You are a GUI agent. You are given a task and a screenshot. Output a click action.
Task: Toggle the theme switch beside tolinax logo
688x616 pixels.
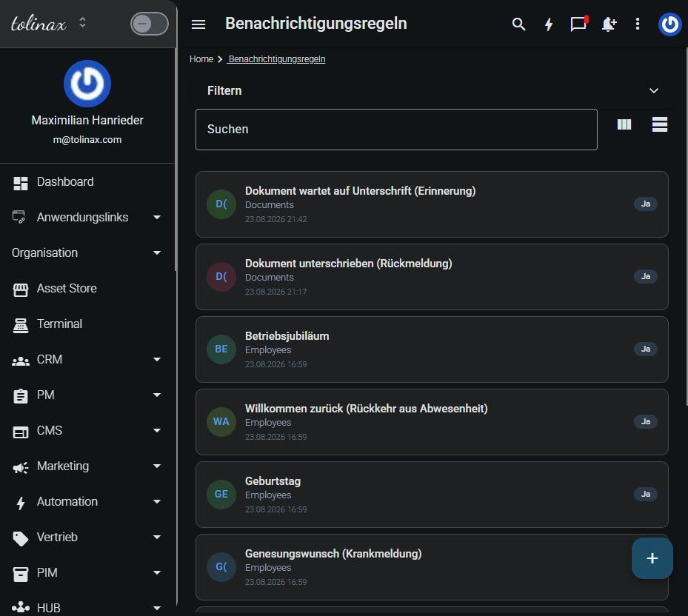click(149, 24)
